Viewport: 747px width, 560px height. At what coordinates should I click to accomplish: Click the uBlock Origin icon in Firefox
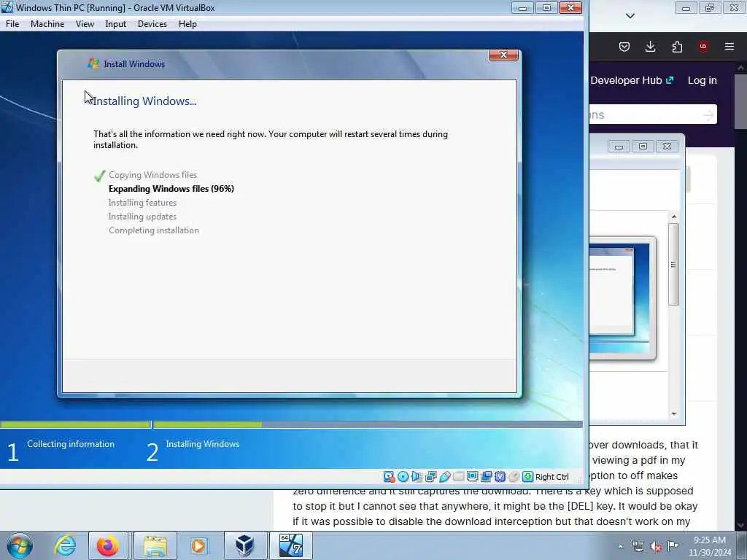pyautogui.click(x=703, y=46)
